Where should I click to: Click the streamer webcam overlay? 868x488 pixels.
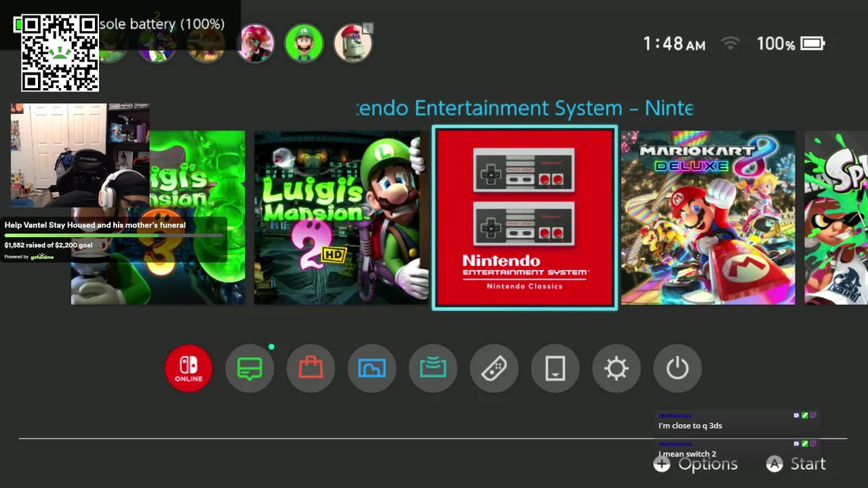pyautogui.click(x=79, y=155)
